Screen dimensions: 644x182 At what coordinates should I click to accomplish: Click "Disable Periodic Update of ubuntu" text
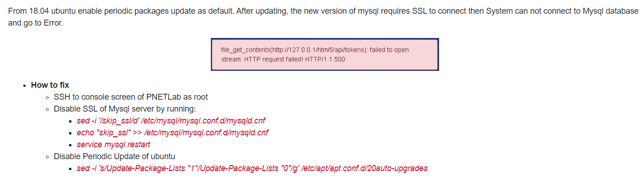pyautogui.click(x=114, y=156)
